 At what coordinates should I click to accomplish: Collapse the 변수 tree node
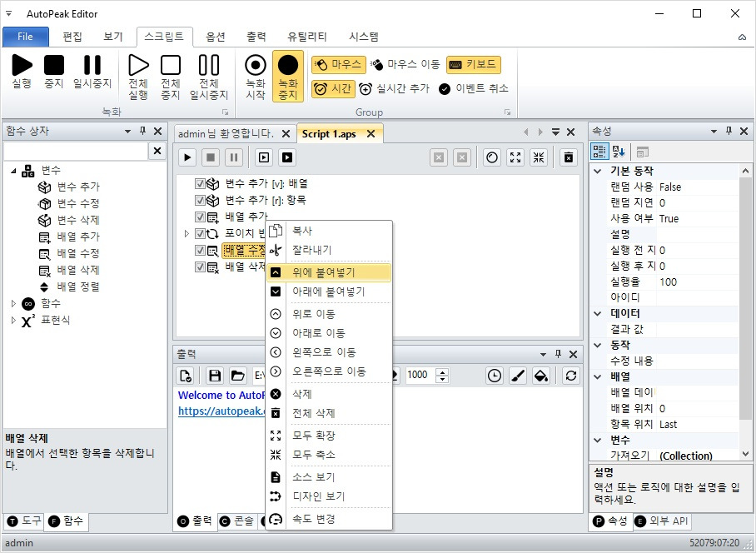point(13,170)
